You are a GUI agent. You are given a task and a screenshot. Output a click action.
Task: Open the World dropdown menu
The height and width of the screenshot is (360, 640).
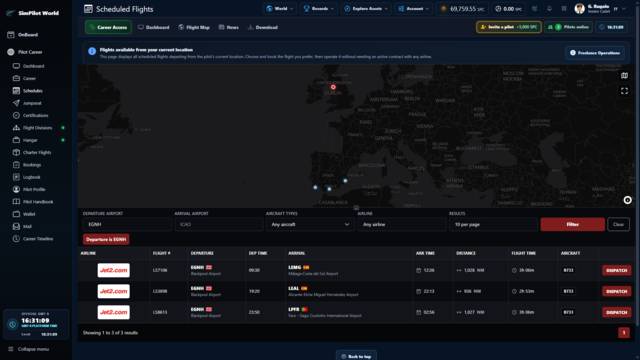coord(280,9)
